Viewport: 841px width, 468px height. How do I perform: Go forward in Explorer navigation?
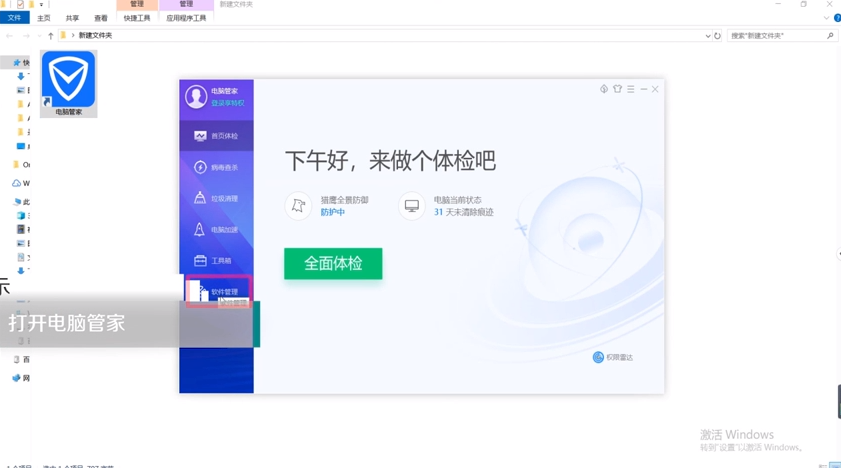[x=26, y=35]
